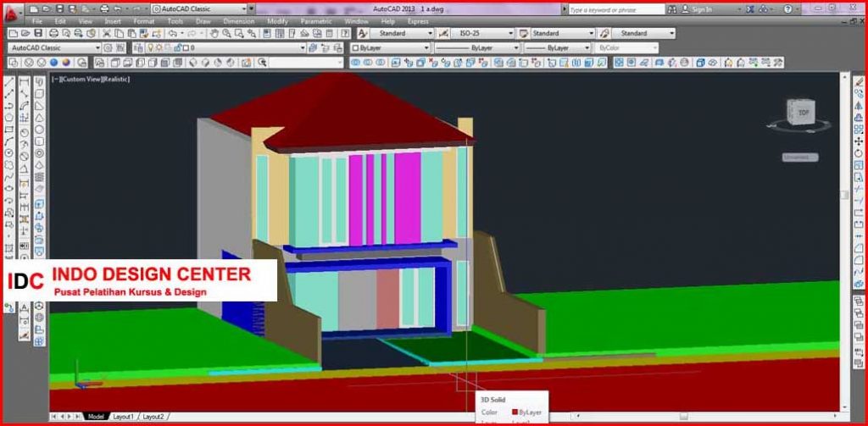The image size is (868, 426).
Task: Expand the layer 0 dropdown list
Action: (303, 47)
